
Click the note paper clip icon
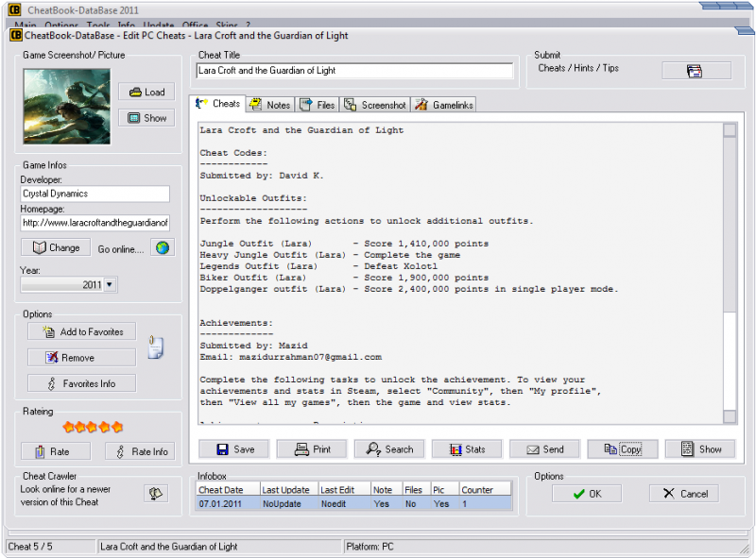156,347
